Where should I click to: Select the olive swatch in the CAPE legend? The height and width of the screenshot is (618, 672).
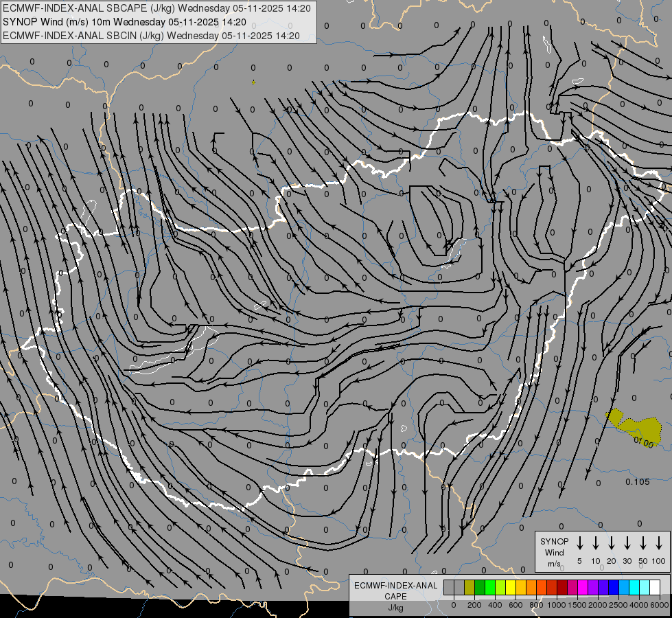470,587
